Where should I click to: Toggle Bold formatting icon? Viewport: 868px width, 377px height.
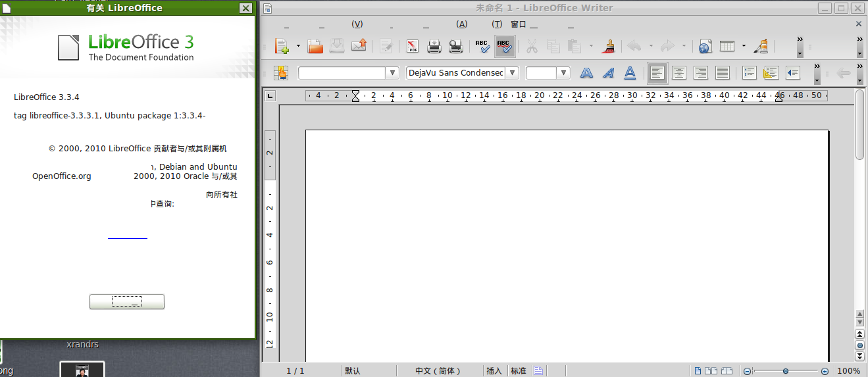(x=586, y=73)
